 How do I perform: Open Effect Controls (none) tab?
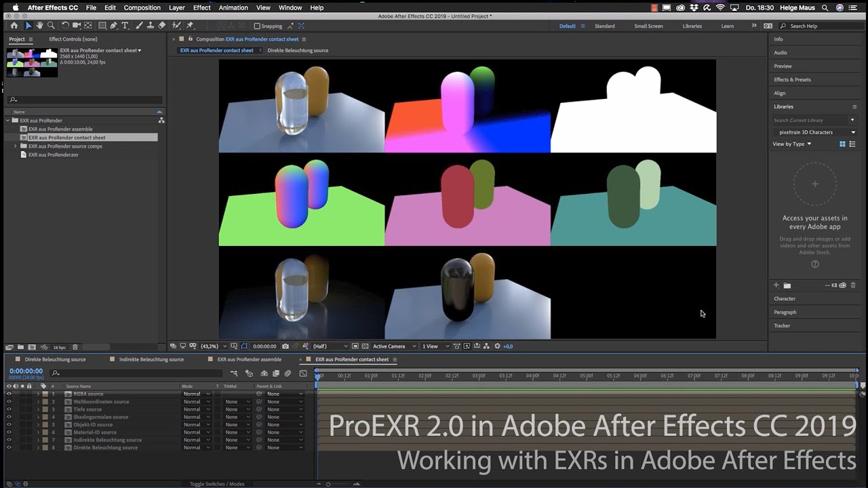pyautogui.click(x=73, y=39)
